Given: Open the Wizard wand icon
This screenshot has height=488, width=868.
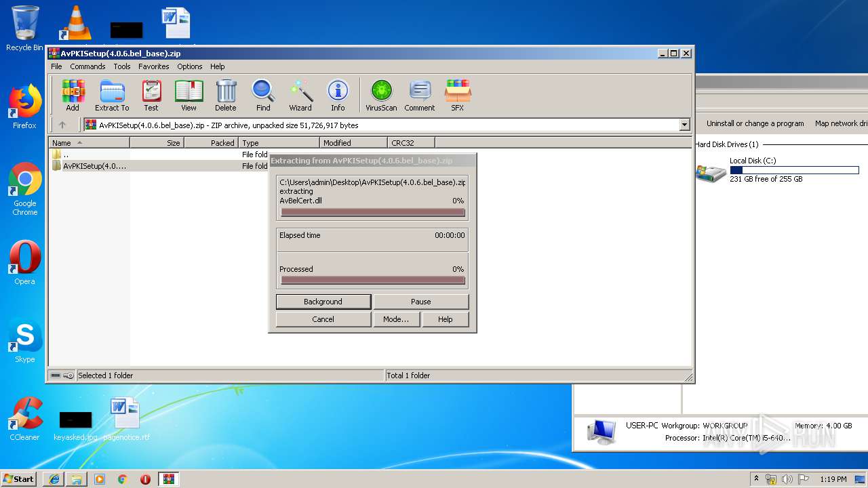Looking at the screenshot, I should (300, 95).
